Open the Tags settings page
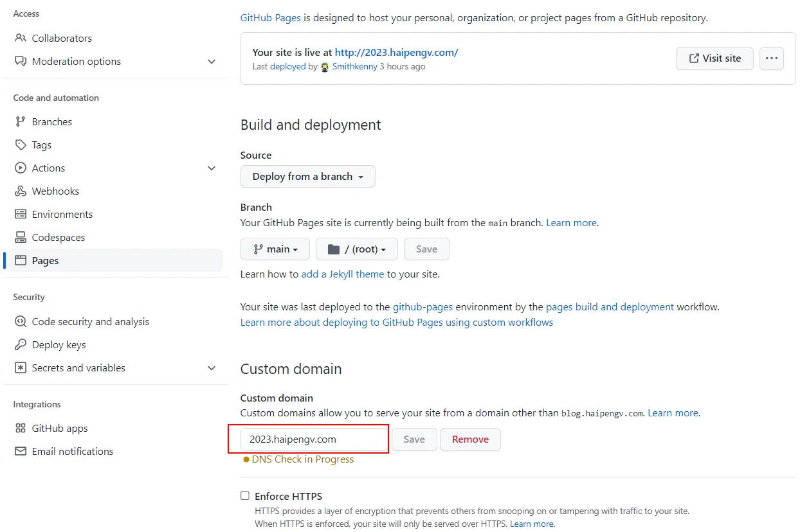The image size is (800, 532). tap(42, 145)
